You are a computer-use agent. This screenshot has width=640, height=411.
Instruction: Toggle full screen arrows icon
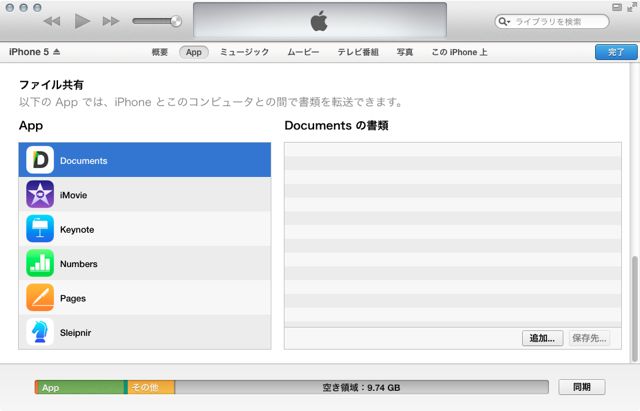pyautogui.click(x=632, y=7)
